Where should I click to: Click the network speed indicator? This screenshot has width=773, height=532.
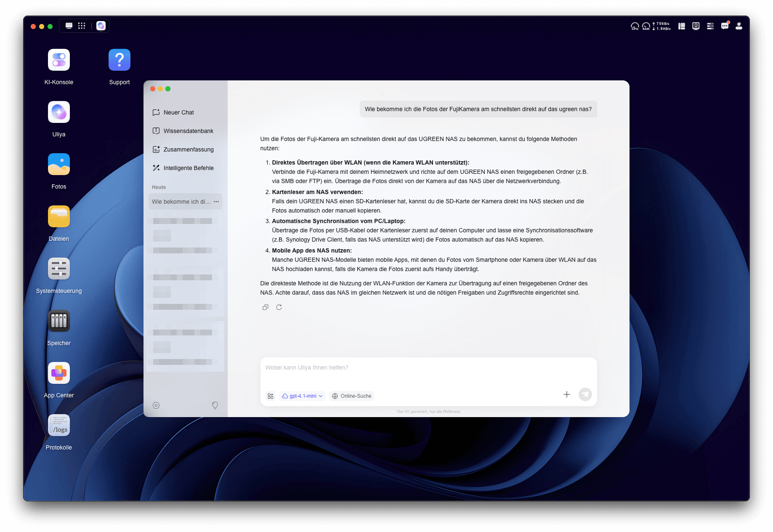(x=661, y=26)
